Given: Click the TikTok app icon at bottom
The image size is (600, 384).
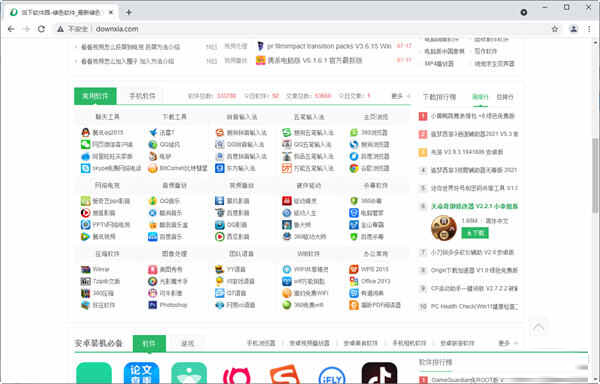Looking at the screenshot, I should [379, 373].
